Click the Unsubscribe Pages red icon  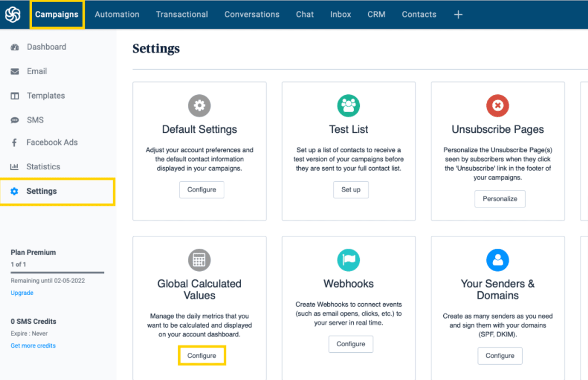pyautogui.click(x=497, y=106)
